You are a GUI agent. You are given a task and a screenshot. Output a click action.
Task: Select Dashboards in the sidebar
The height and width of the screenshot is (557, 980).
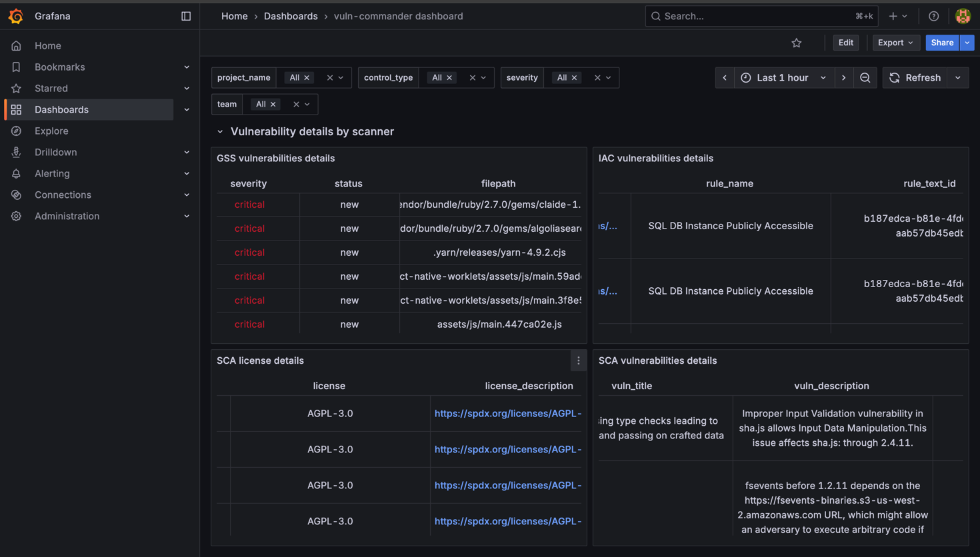coord(89,109)
